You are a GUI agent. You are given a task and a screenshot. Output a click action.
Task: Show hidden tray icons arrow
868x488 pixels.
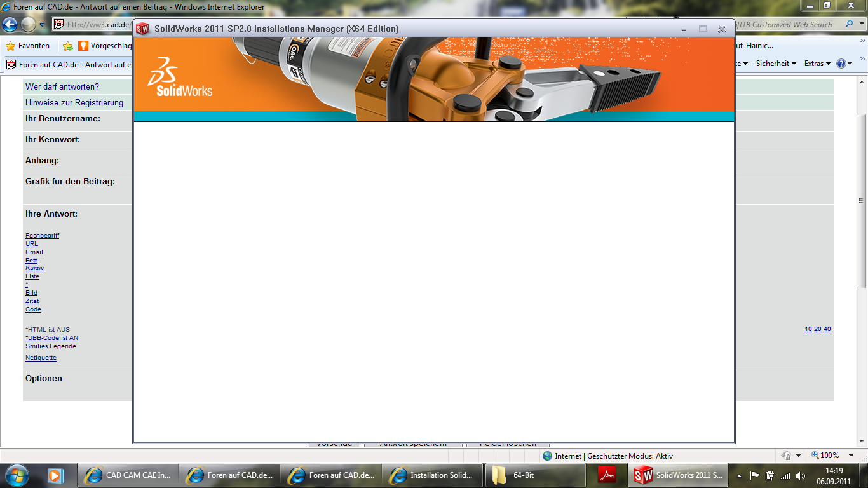pos(739,475)
